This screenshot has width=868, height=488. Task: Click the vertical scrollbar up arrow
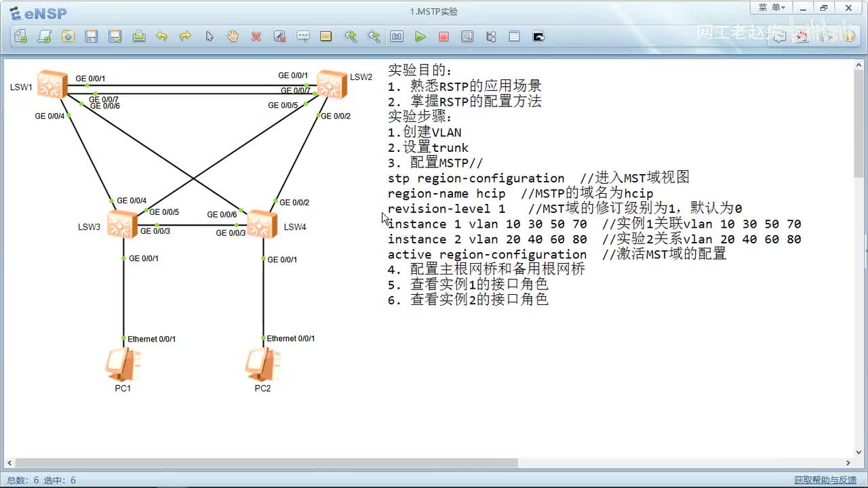(859, 65)
